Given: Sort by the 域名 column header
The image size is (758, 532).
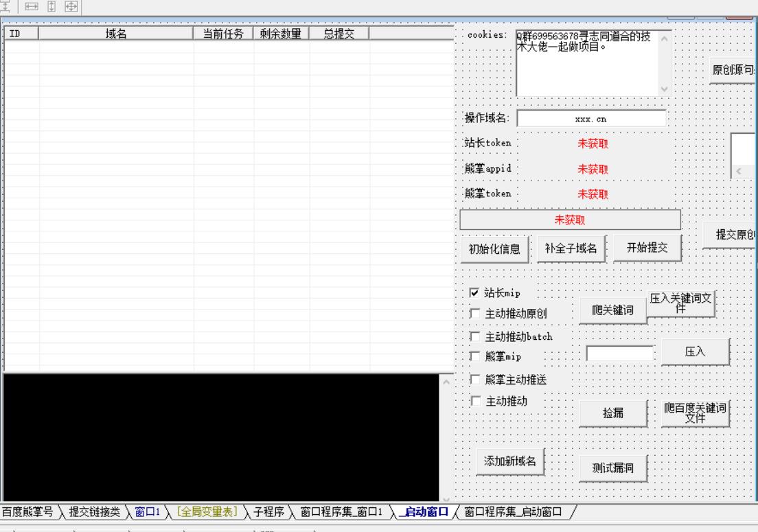Looking at the screenshot, I should click(x=116, y=34).
